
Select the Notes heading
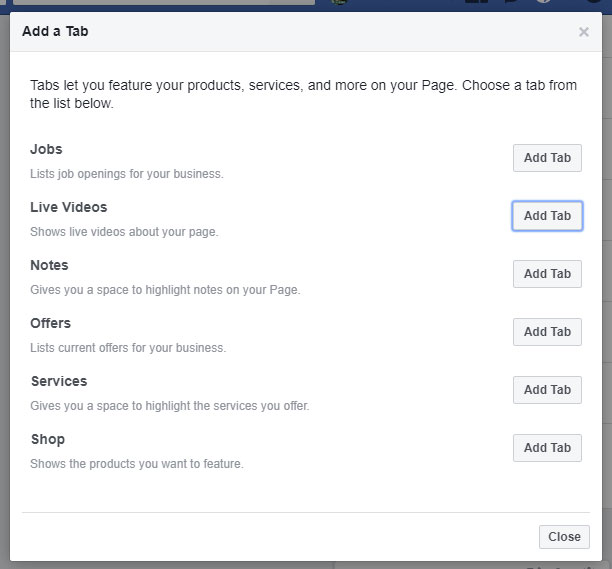point(49,265)
